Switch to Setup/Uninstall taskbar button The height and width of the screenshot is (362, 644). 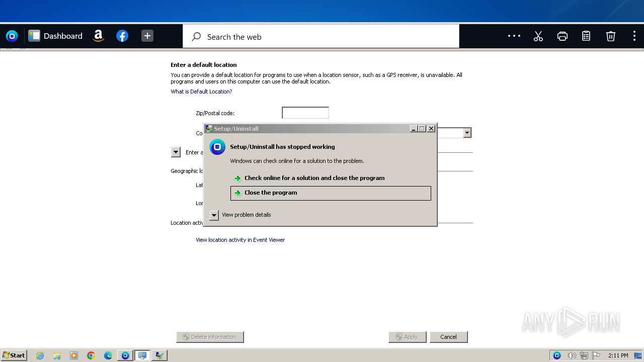click(x=159, y=355)
